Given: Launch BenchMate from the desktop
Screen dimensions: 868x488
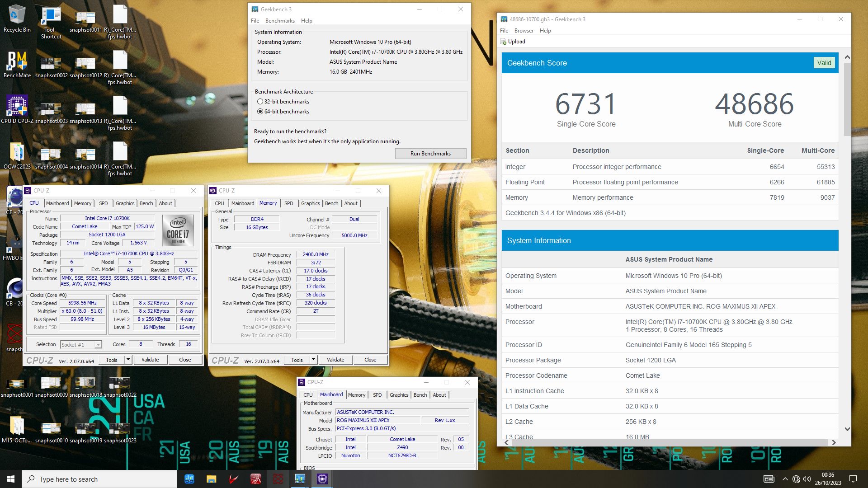Looking at the screenshot, I should [x=17, y=64].
